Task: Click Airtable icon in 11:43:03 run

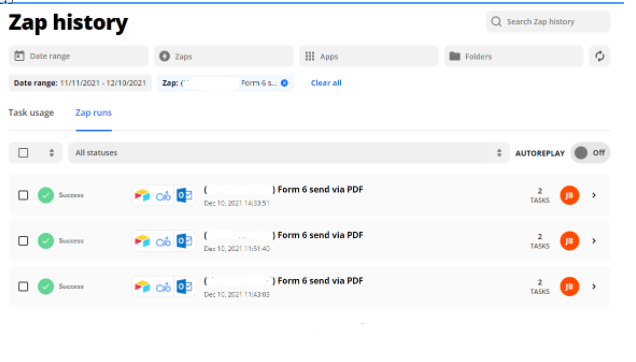Action: tap(142, 287)
